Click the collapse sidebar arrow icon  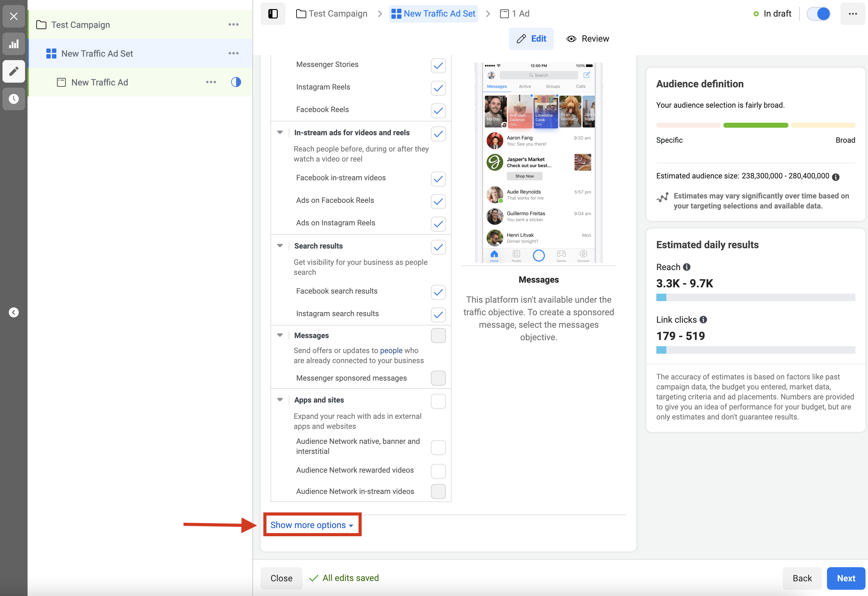[x=14, y=312]
